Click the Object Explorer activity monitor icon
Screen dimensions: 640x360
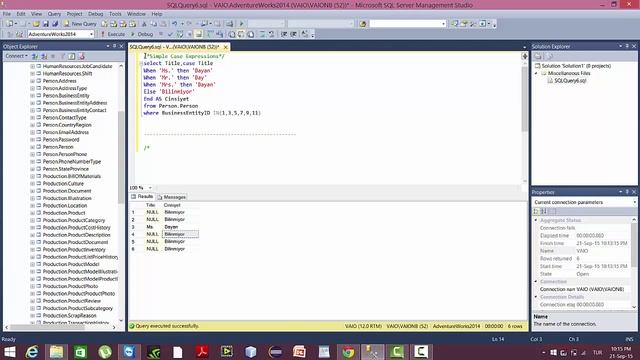pyautogui.click(x=81, y=56)
